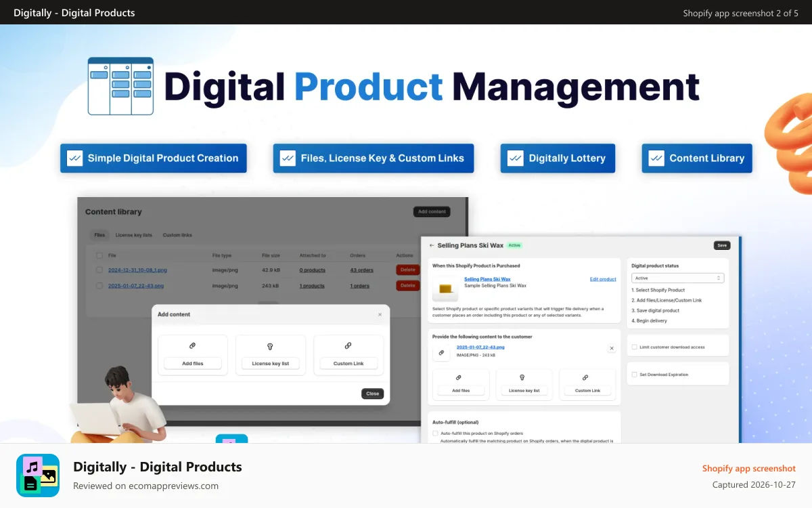Click the '3. Save digital product' step text
This screenshot has height=508, width=812.
[x=655, y=310]
